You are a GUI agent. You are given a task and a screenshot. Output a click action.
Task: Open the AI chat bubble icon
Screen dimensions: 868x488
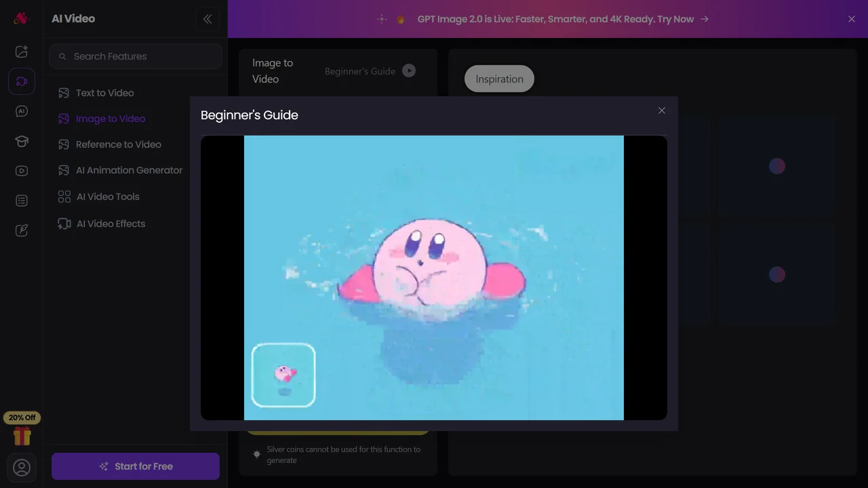[x=22, y=111]
